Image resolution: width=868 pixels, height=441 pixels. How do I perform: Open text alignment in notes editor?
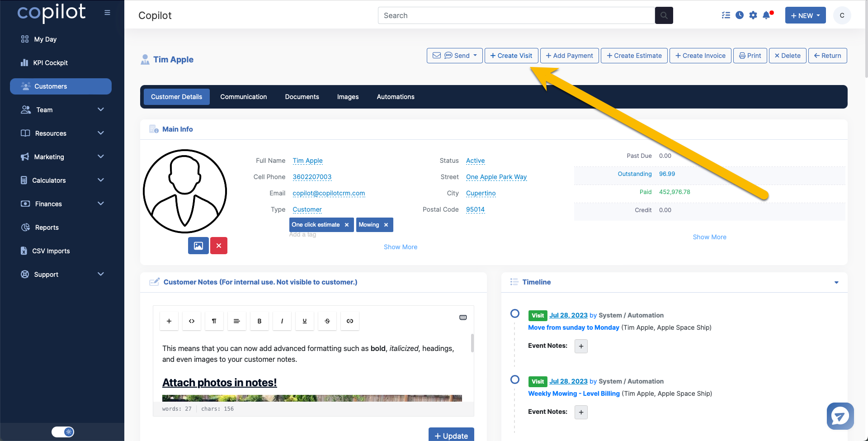pyautogui.click(x=237, y=321)
